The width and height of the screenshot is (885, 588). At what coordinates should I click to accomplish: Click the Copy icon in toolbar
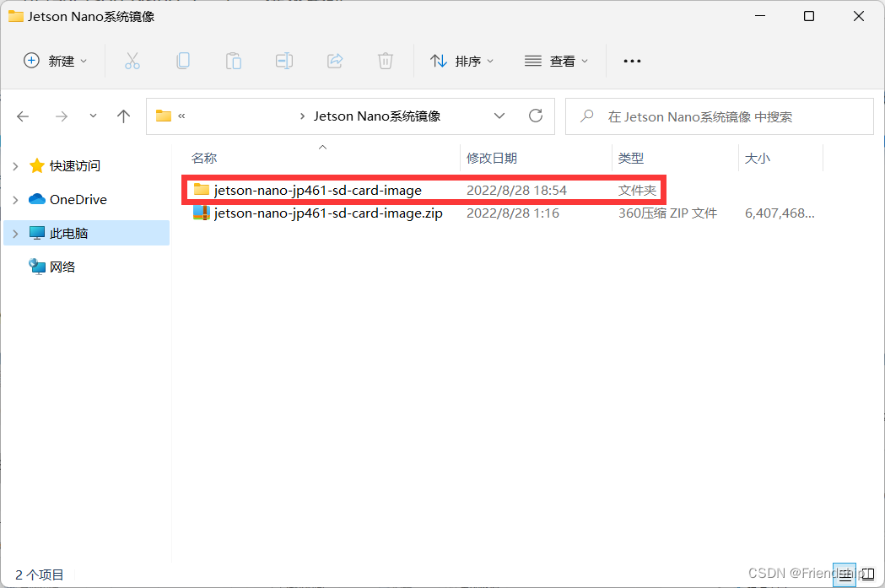(x=183, y=61)
